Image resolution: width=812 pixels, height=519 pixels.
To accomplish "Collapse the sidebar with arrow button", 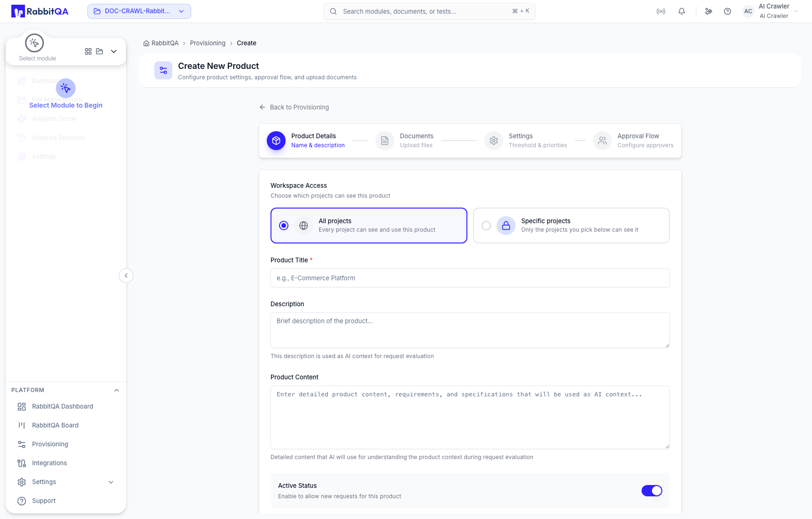I will point(126,276).
